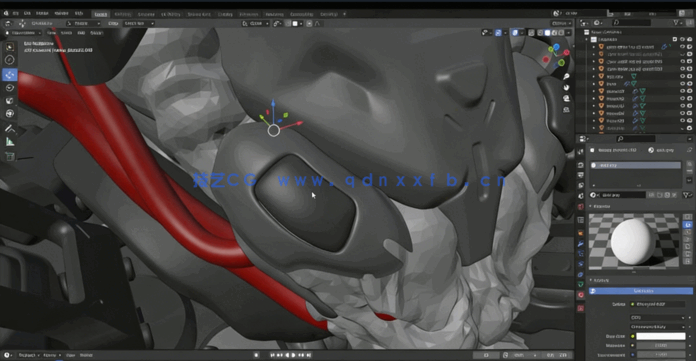Viewport: 696px width, 361px height.
Task: Open the View Layer properties tab
Action: pyautogui.click(x=581, y=186)
